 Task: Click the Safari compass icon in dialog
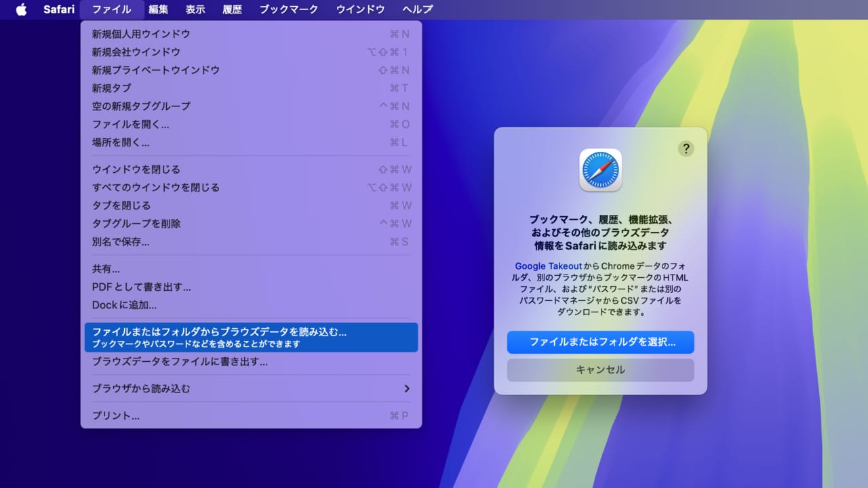[600, 170]
